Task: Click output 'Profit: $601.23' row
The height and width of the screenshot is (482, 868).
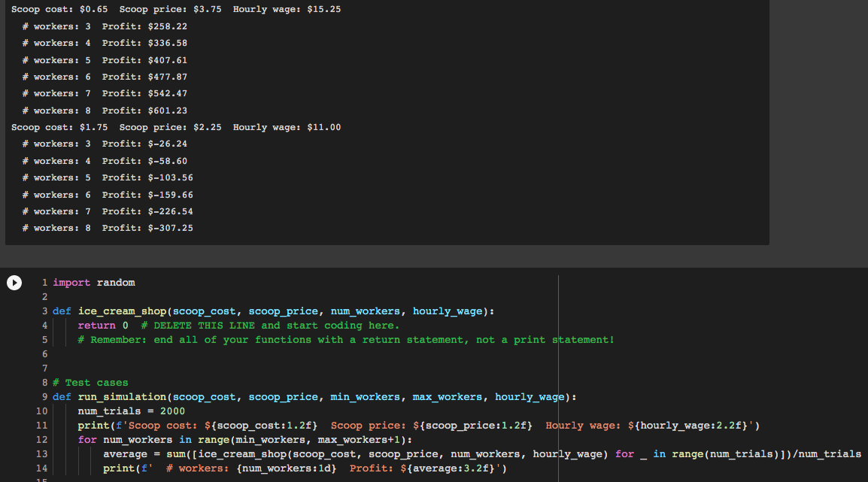Action: coord(105,111)
